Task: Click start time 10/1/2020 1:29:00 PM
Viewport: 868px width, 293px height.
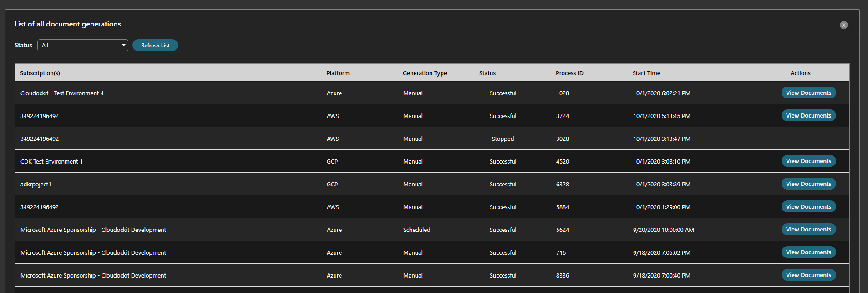Action: click(662, 207)
